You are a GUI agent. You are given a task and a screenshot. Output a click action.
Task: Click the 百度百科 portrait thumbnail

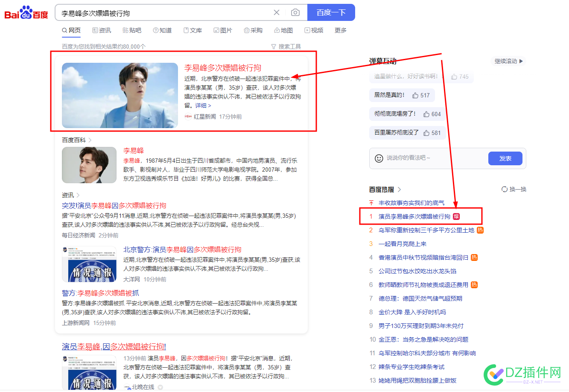[x=89, y=165]
